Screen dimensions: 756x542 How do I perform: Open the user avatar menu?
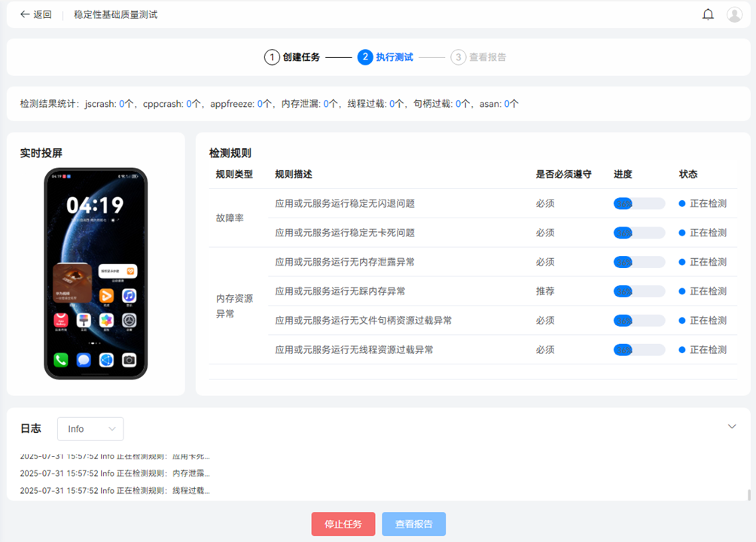point(734,14)
